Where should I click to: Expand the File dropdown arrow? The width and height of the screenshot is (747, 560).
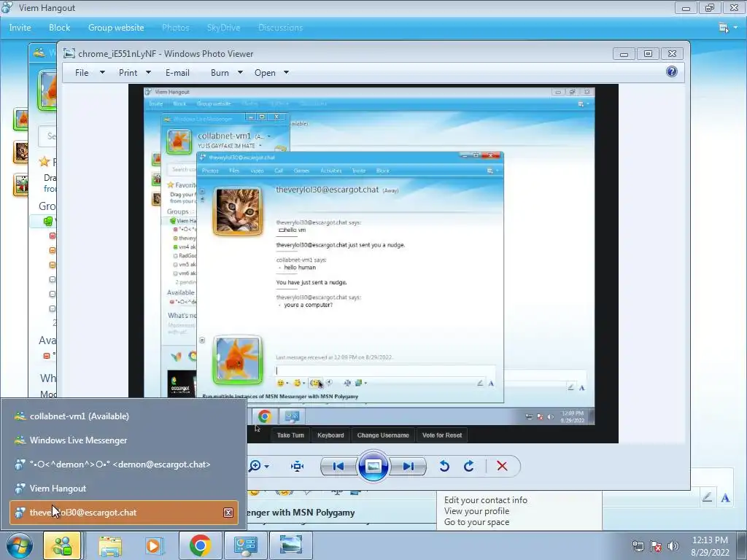pos(102,72)
